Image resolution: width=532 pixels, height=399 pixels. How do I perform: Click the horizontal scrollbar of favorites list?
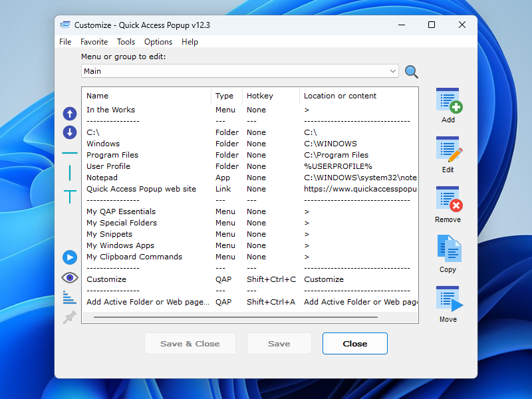235,317
